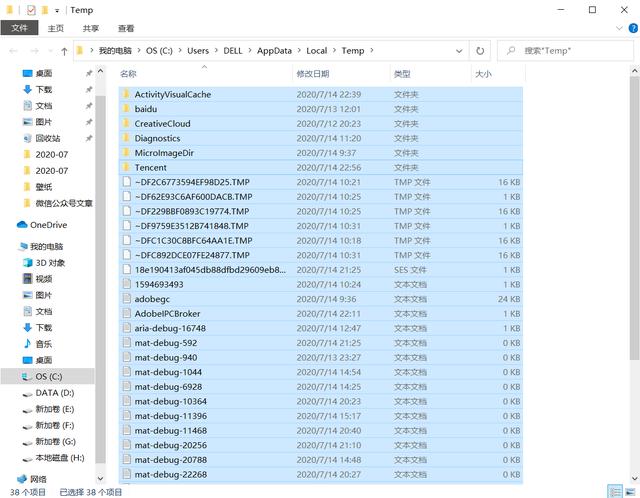Select the baidu folder icon
The height and width of the screenshot is (498, 640).
click(126, 109)
